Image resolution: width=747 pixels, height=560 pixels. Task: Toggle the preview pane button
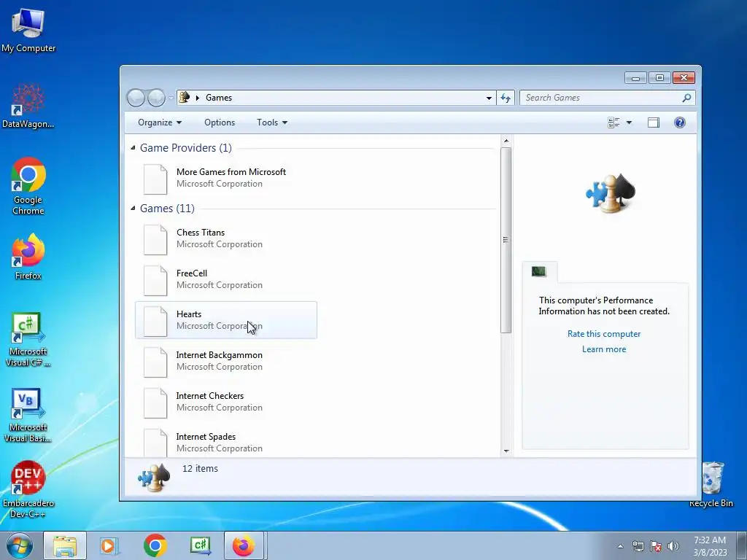point(653,122)
